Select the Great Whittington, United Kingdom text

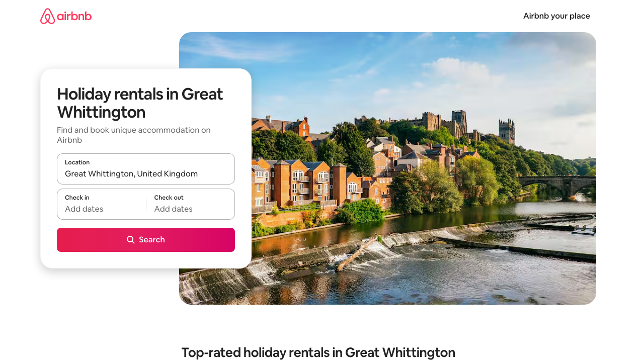pos(131,174)
